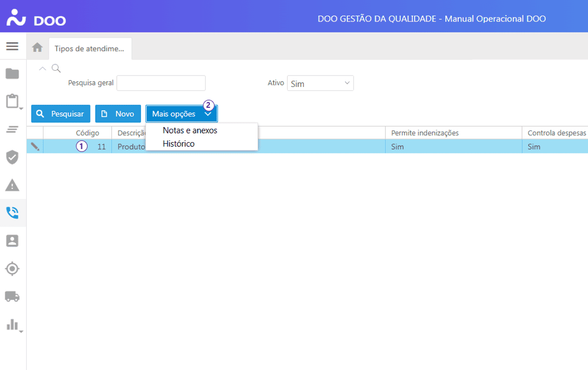Click the DOO logo
The height and width of the screenshot is (370, 588).
click(x=36, y=17)
